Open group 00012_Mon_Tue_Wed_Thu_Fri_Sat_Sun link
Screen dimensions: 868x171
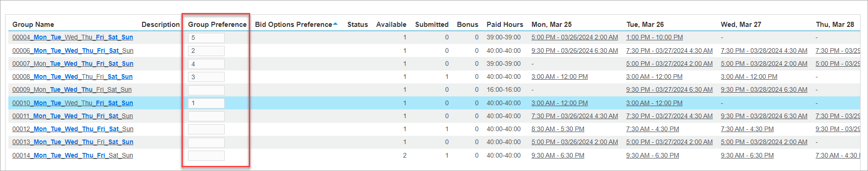(x=72, y=129)
